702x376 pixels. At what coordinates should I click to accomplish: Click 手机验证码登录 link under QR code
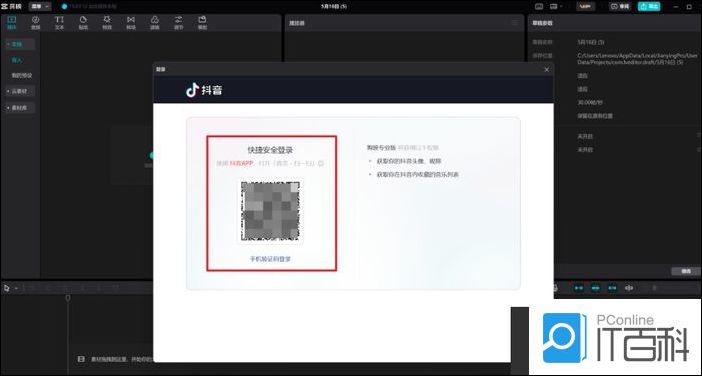[x=270, y=259]
